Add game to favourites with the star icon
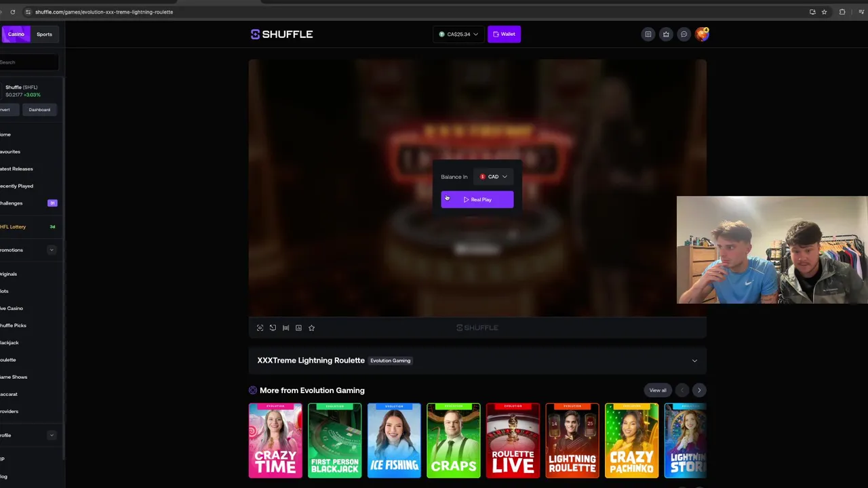 tap(311, 328)
